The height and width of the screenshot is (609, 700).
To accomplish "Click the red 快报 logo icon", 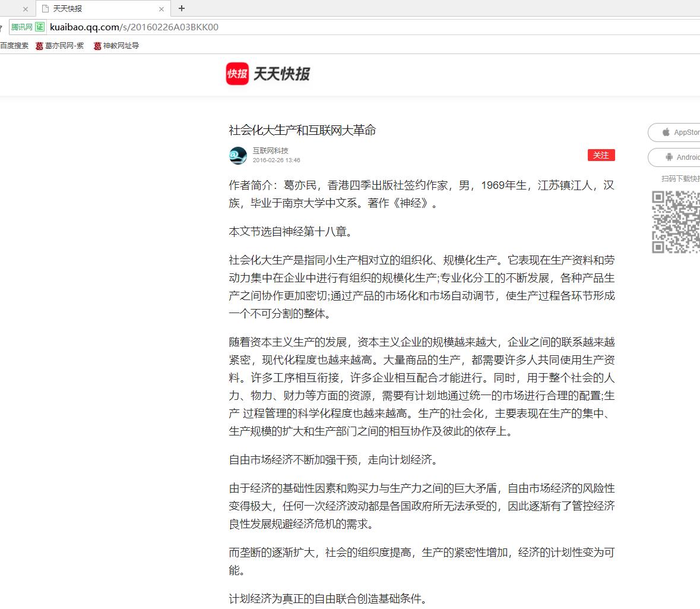I will point(237,74).
